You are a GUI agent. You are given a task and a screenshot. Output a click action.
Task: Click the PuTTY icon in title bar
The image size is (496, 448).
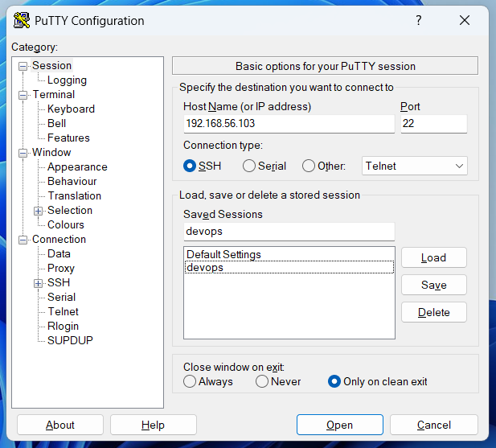pyautogui.click(x=22, y=21)
